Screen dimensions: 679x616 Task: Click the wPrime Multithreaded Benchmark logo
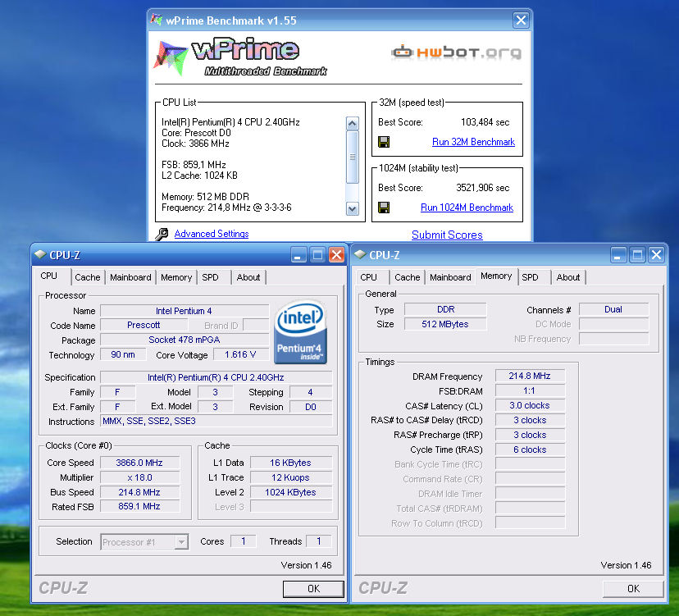pyautogui.click(x=240, y=57)
